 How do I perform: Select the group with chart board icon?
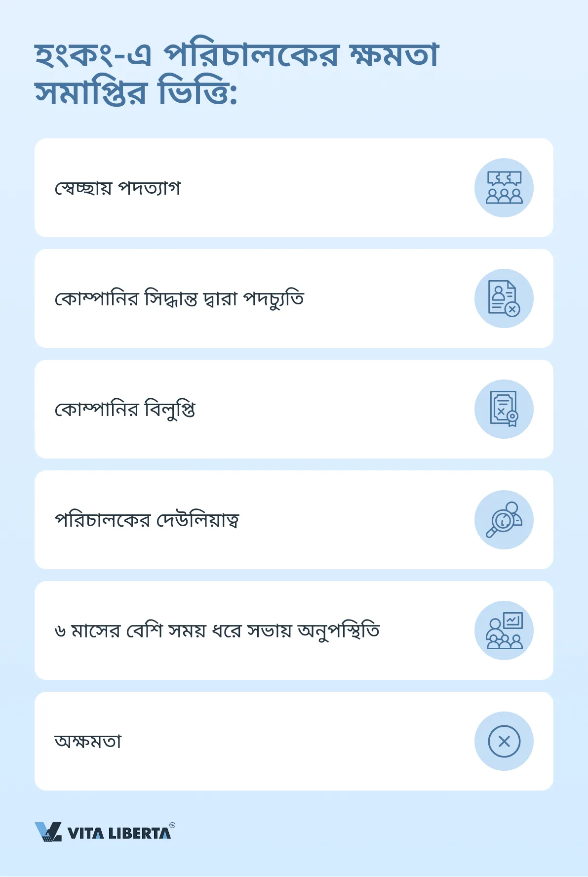504,630
